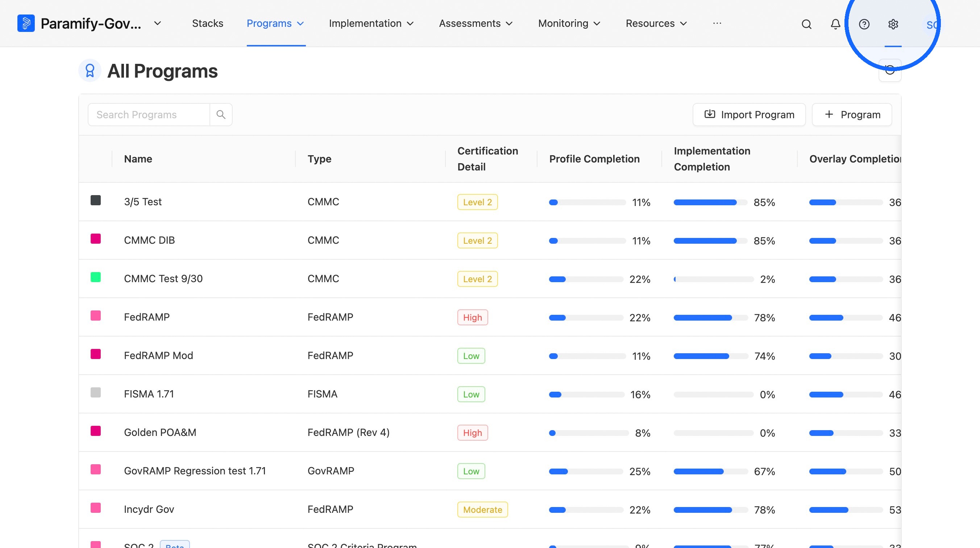The image size is (980, 548).
Task: Open global search magnifier in the header
Action: tap(806, 24)
